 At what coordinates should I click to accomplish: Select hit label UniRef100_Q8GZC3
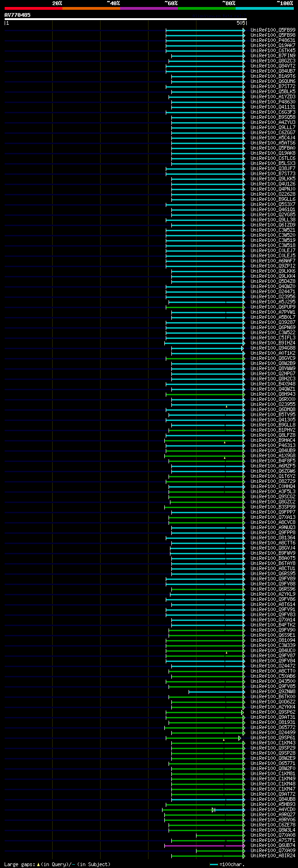point(273,61)
